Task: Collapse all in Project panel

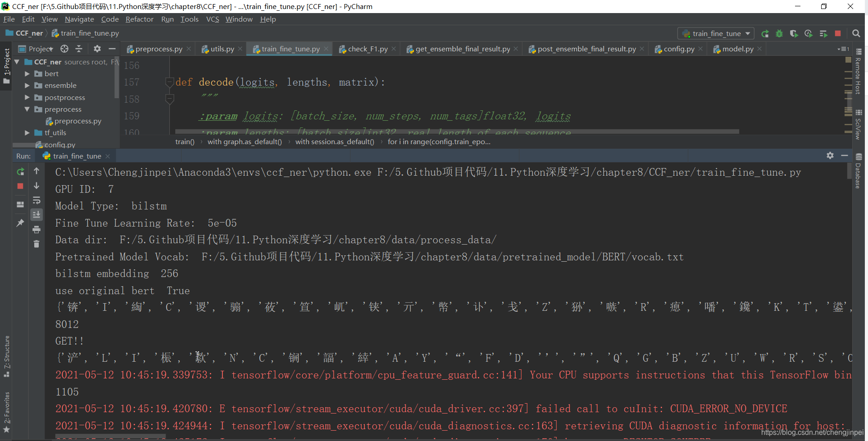Action: click(x=79, y=49)
